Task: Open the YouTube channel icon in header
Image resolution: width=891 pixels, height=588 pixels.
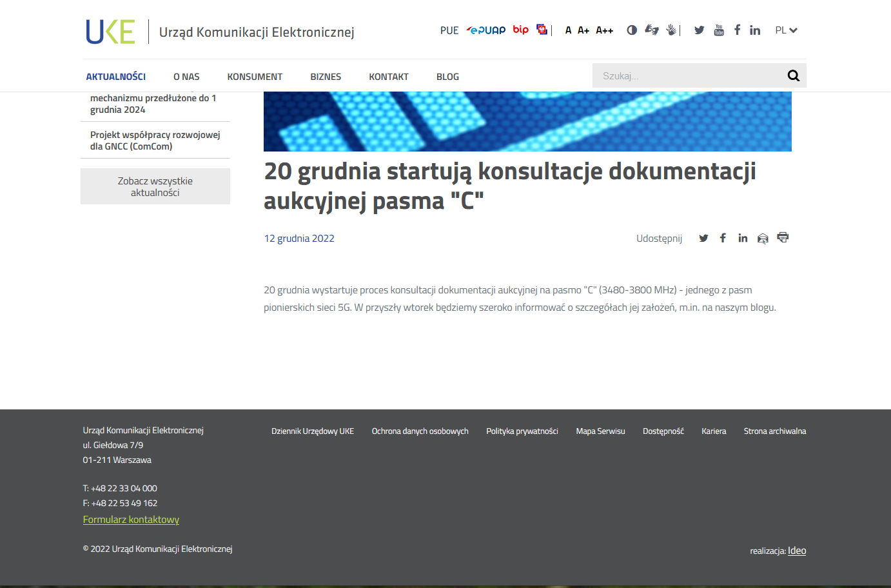Action: click(x=719, y=30)
